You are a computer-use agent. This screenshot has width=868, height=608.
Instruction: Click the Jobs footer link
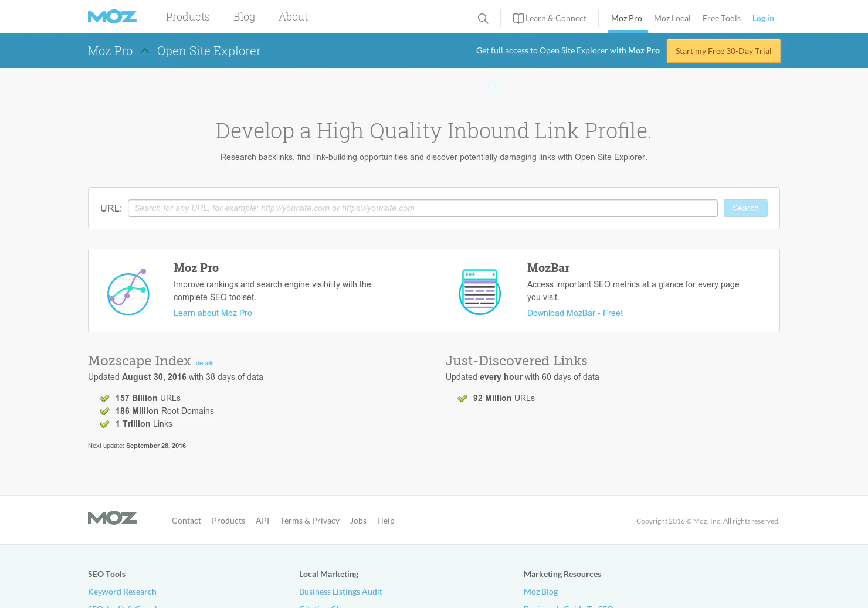358,521
